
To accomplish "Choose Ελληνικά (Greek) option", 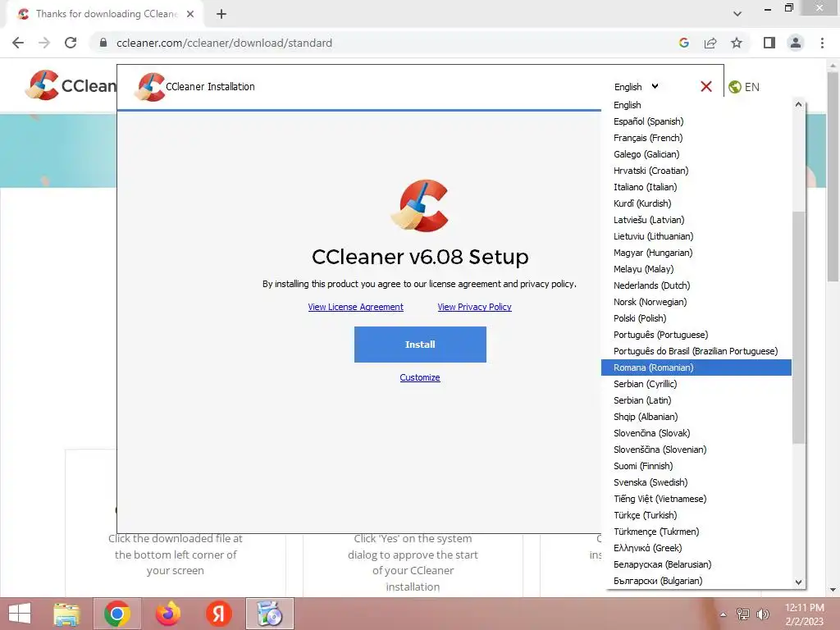I will (x=696, y=548).
